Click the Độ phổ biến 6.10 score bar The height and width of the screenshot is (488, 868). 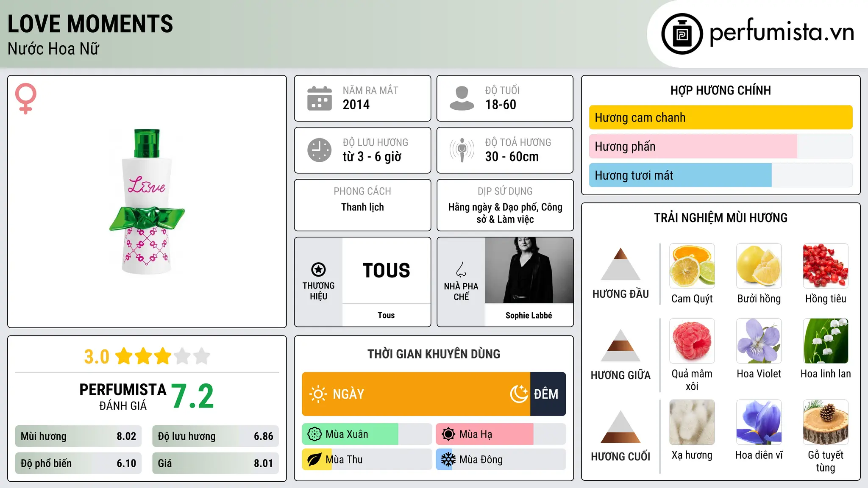[x=78, y=463]
